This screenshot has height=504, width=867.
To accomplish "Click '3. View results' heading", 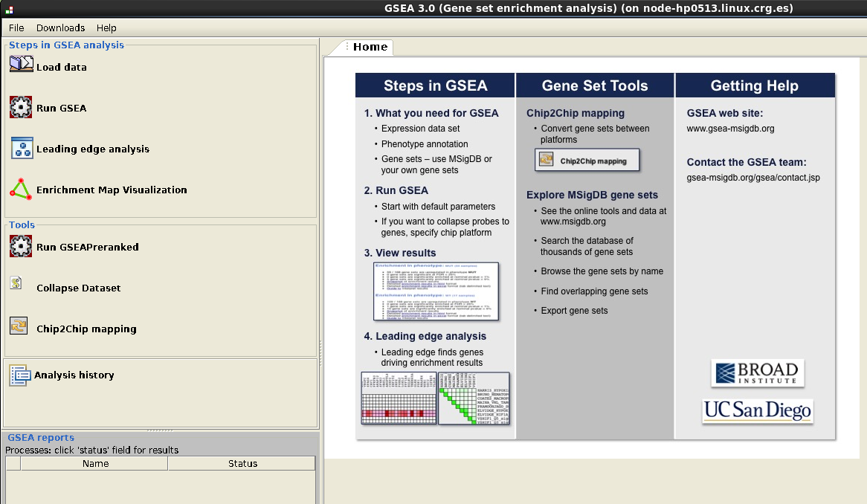I will click(400, 253).
